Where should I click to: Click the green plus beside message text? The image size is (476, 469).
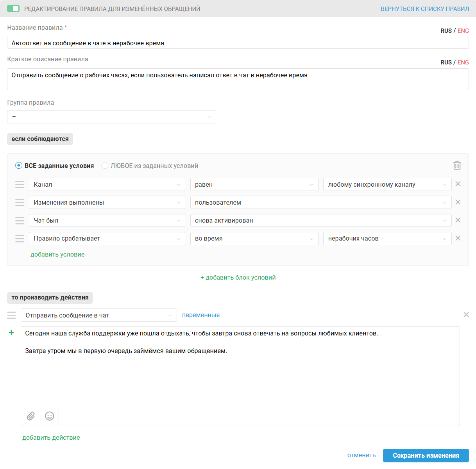[x=11, y=332]
